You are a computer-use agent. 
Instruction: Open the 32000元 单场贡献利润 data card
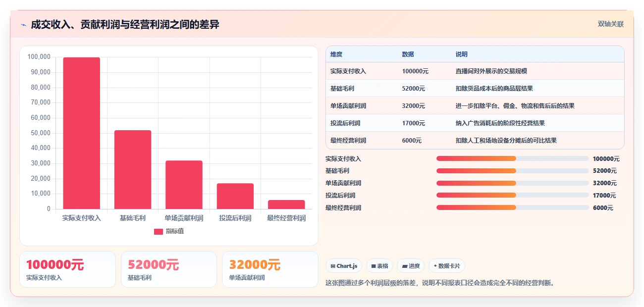click(x=270, y=269)
